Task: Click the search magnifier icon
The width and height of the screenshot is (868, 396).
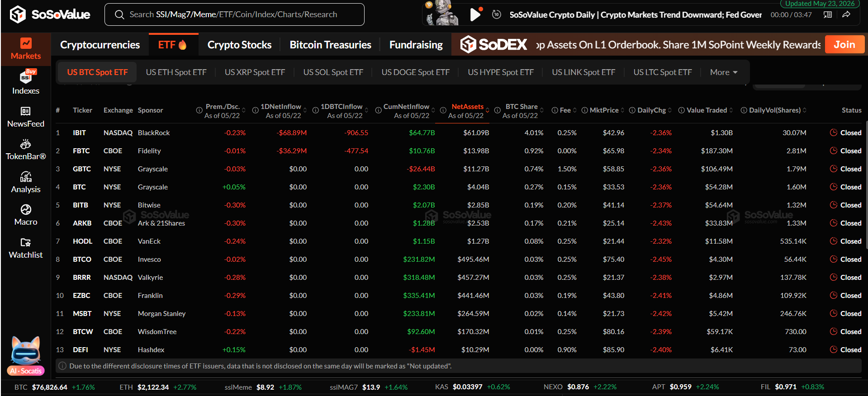Action: pyautogui.click(x=119, y=15)
